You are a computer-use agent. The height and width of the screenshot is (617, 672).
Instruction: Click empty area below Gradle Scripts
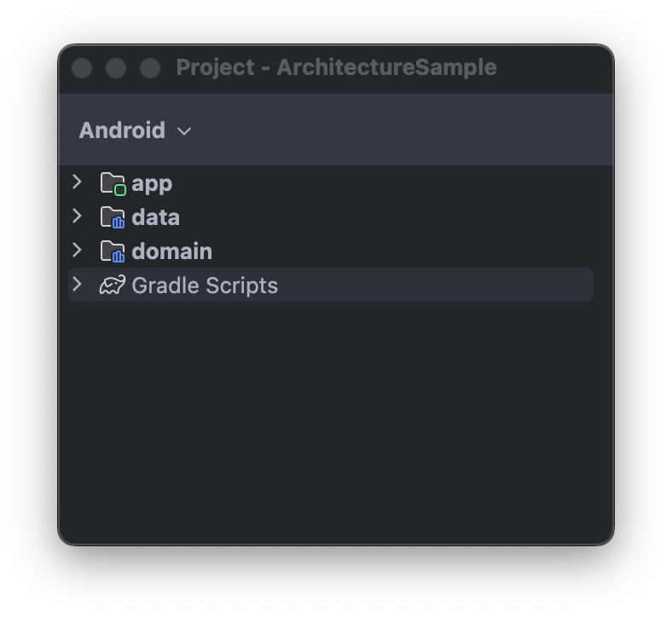336,419
